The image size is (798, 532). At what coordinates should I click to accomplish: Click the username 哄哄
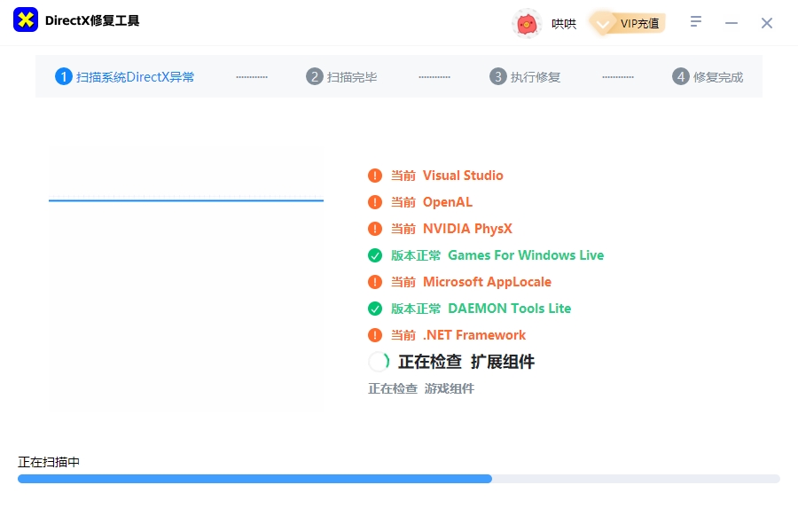click(564, 24)
